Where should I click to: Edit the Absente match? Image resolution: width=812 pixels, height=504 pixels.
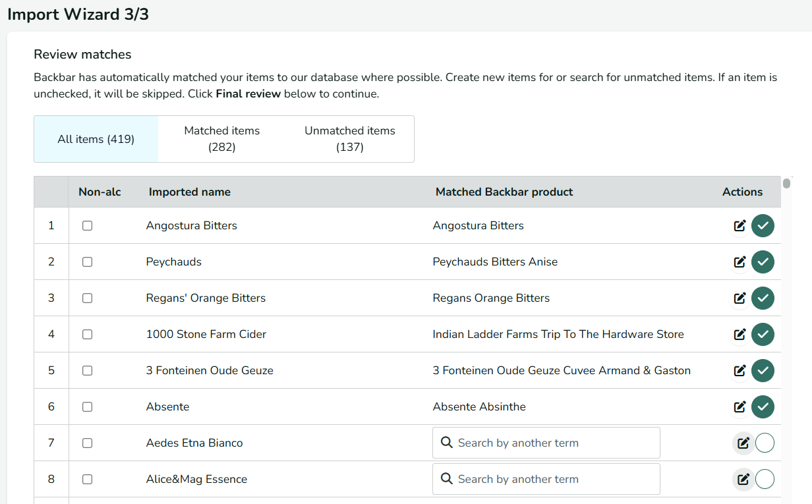coord(739,407)
